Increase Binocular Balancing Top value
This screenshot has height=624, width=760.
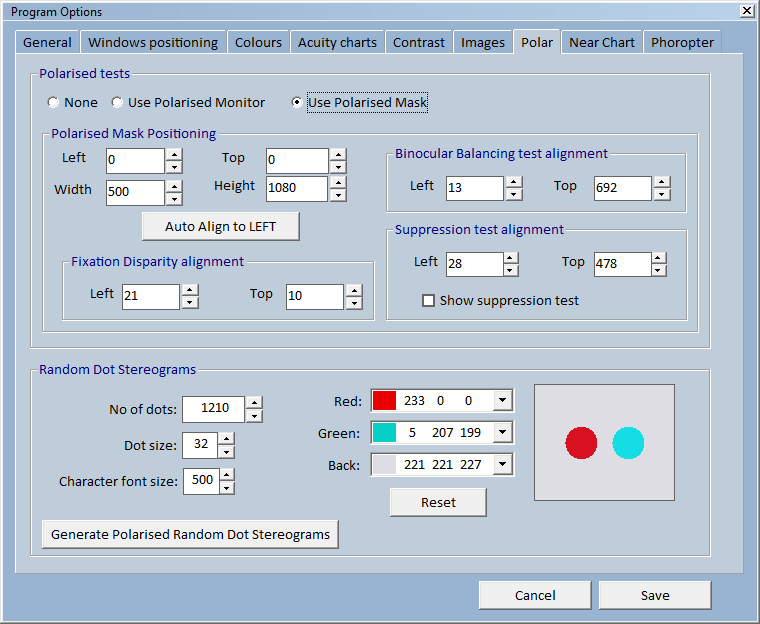(x=662, y=182)
